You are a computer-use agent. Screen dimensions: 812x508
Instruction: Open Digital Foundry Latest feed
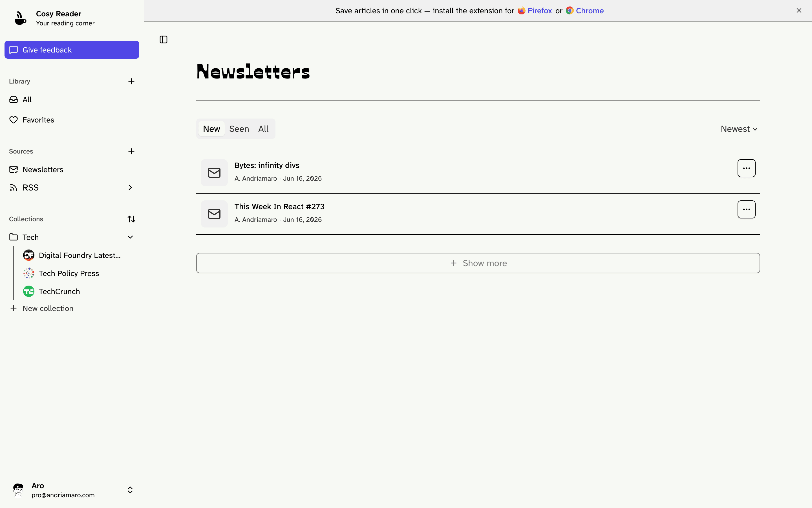(x=80, y=255)
